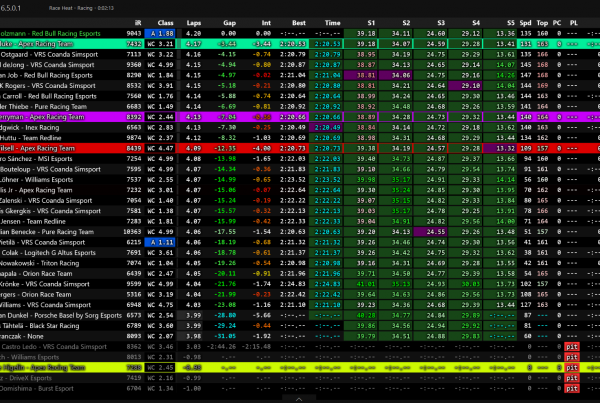Image resolution: width=600 pixels, height=403 pixels.
Task: Click purple S4 cell '29.10'
Action: [x=465, y=86]
